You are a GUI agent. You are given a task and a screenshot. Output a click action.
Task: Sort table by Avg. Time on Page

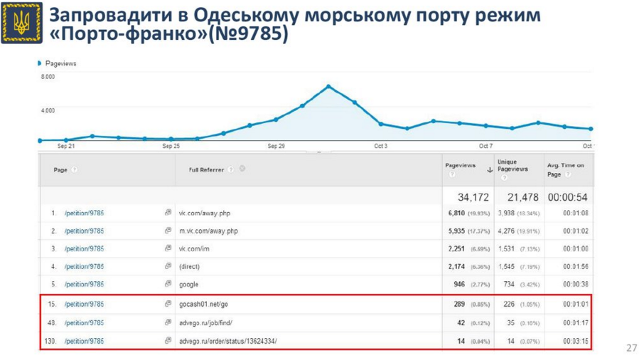(565, 169)
